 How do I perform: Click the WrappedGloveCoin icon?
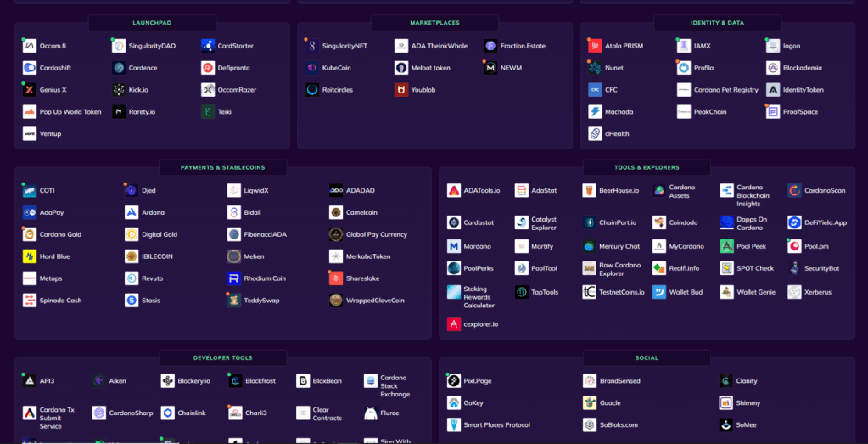(x=336, y=301)
